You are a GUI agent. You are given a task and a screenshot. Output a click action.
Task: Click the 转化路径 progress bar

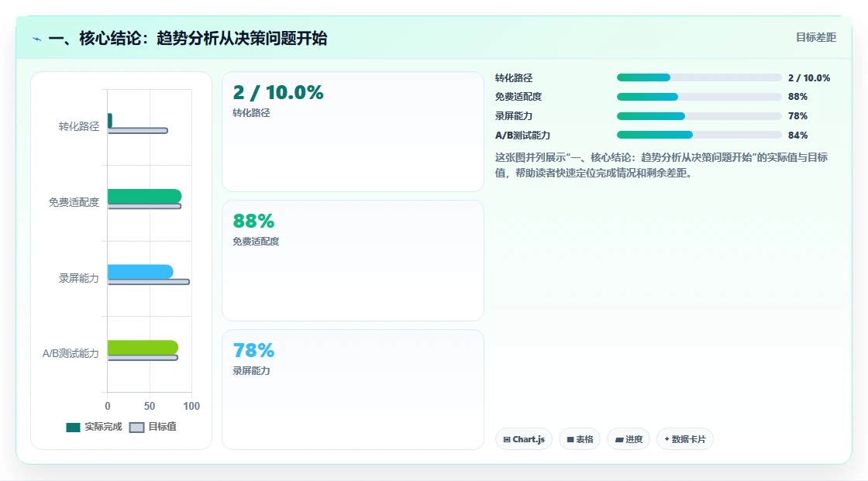click(x=699, y=77)
